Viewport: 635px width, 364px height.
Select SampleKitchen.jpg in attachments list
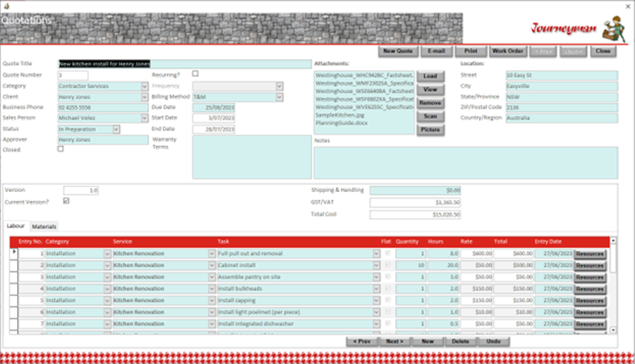point(340,115)
